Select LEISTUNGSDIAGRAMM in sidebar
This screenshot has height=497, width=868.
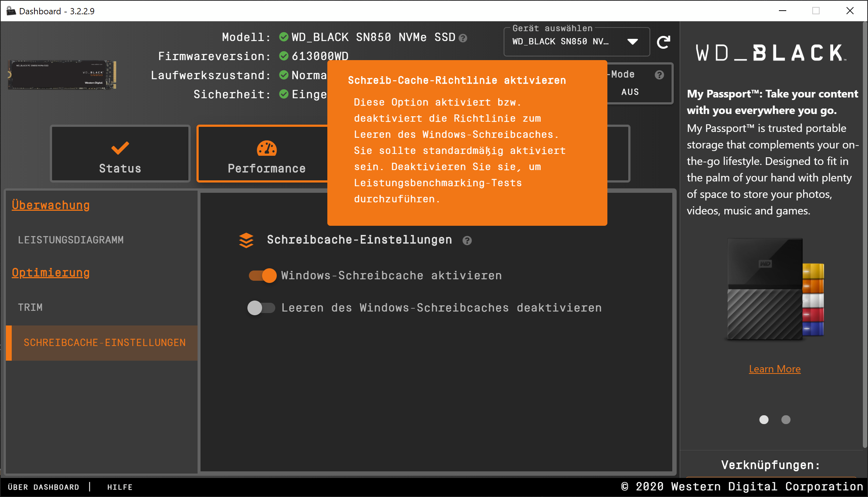71,240
